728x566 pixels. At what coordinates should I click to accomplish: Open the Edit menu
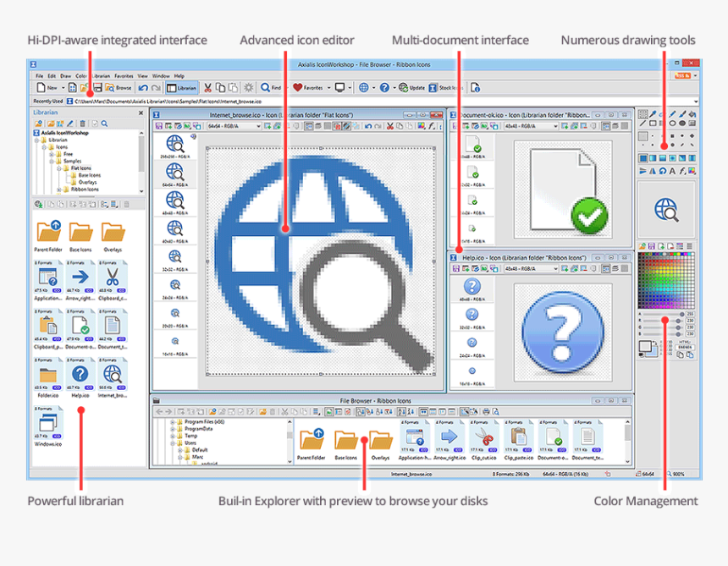[x=52, y=76]
